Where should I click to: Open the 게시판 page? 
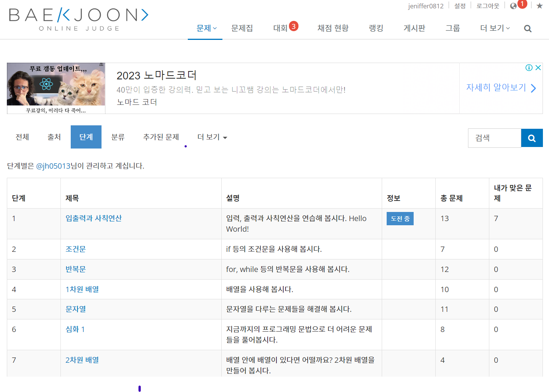point(414,28)
